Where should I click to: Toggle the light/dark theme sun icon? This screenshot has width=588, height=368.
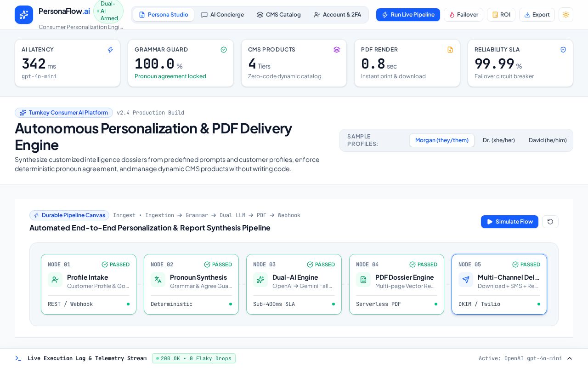[x=566, y=15]
